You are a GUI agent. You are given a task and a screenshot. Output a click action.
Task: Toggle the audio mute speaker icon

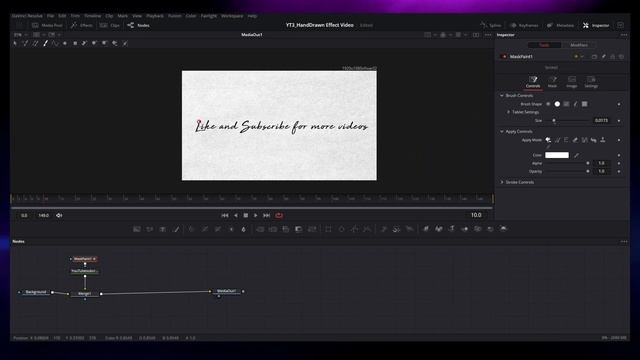(59, 216)
